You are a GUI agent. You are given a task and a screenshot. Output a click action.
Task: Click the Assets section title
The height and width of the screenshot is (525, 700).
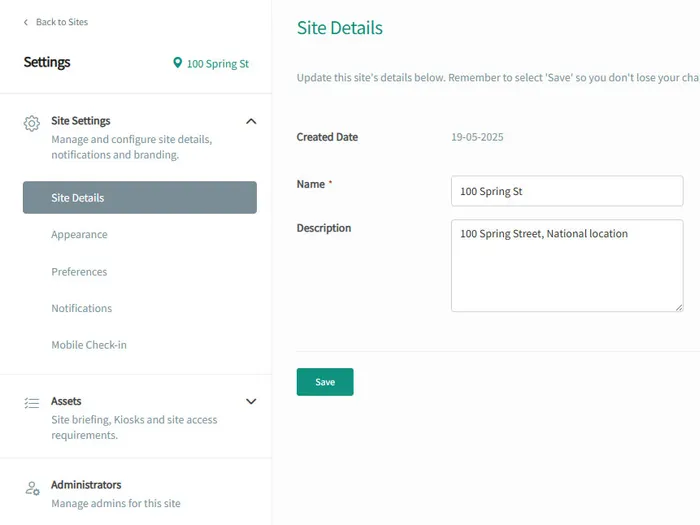click(x=66, y=401)
